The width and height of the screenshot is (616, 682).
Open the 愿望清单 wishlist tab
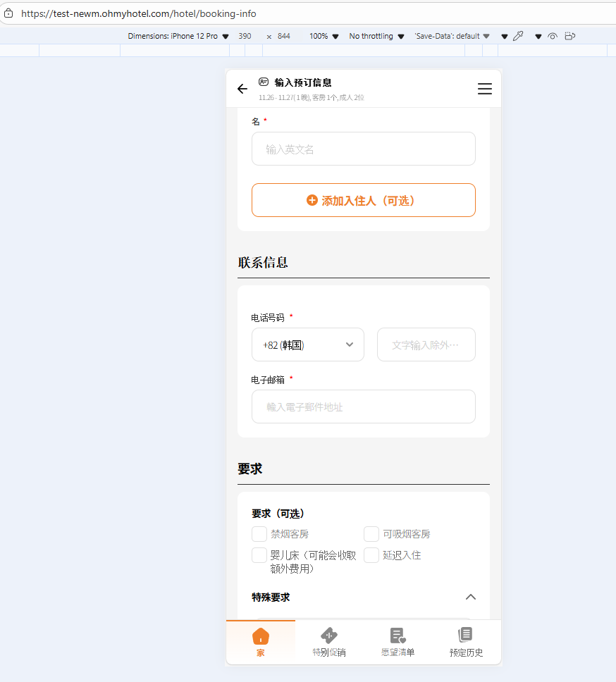(398, 642)
